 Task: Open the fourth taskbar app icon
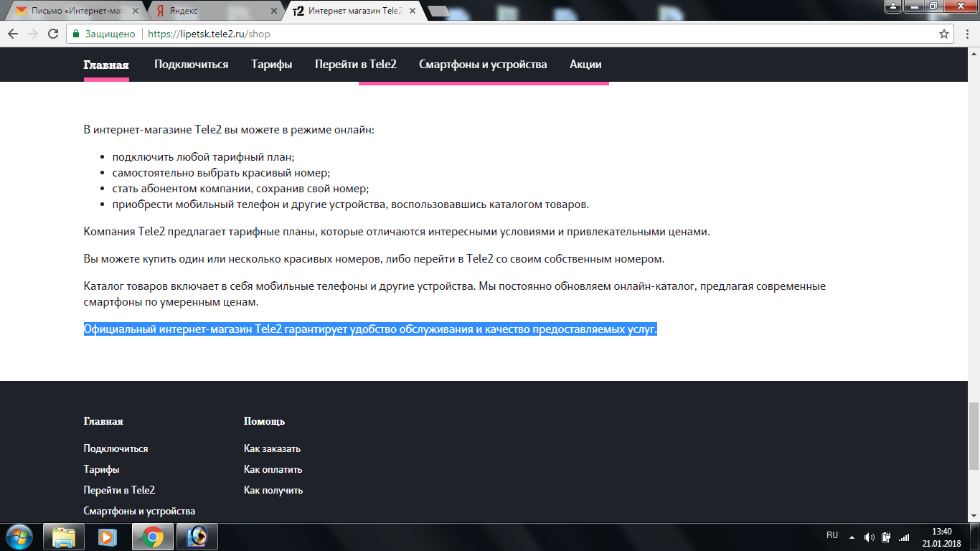click(197, 537)
